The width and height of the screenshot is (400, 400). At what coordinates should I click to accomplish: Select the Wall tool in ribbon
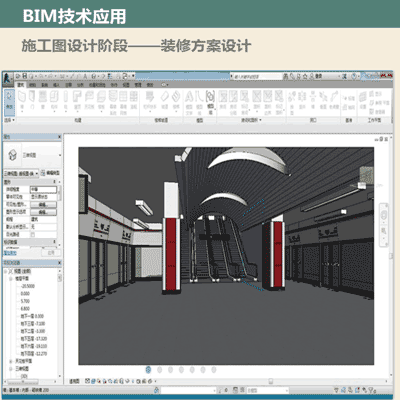[x=22, y=99]
